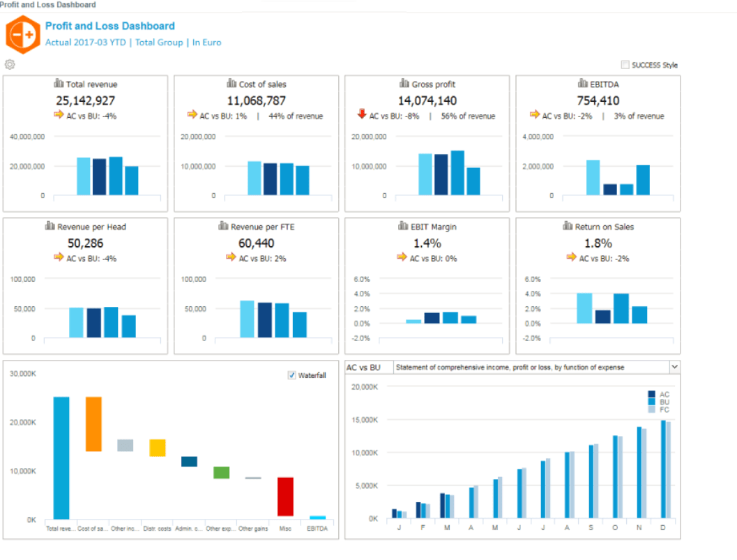Viewport: 737px width, 560px height.
Task: Click the red Misc bar in waterfall
Action: coord(285,496)
